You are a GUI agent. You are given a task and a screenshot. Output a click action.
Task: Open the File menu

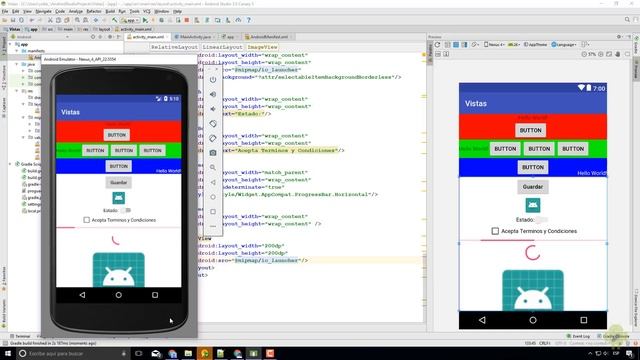(5, 11)
